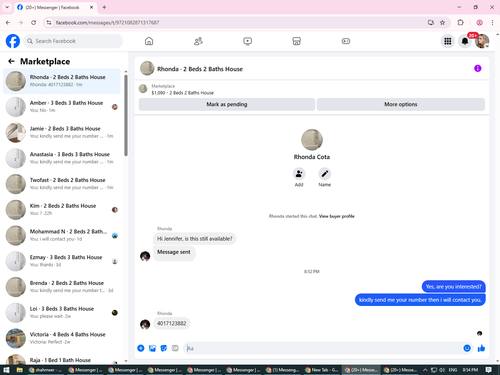Open Twofast - 2 Beds 2 Baths House chat
This screenshot has height=375, width=500.
coord(62,184)
